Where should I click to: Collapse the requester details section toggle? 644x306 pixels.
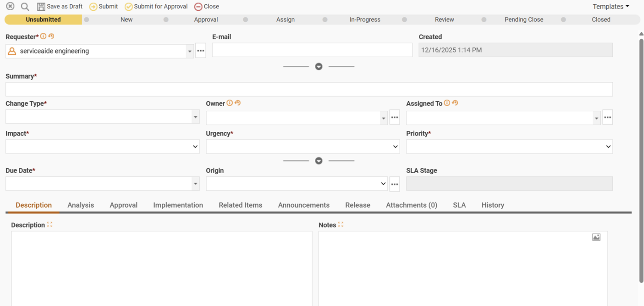319,66
